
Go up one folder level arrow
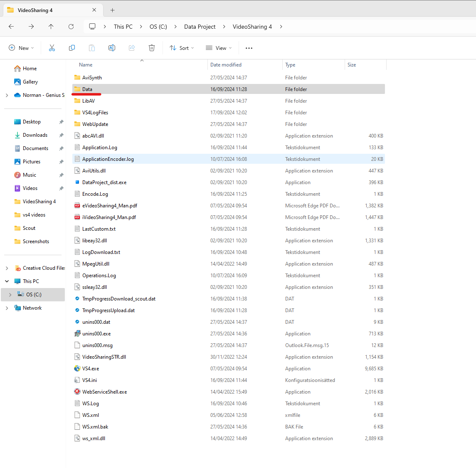coord(51,27)
